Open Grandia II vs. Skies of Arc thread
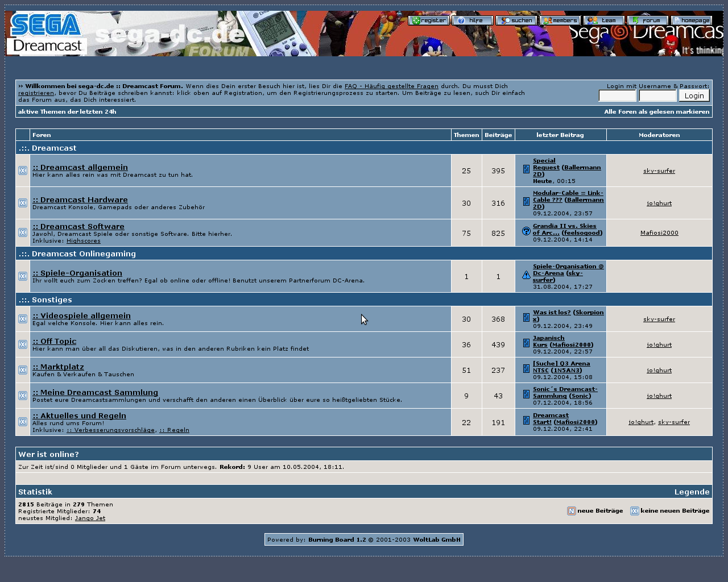 pyautogui.click(x=564, y=229)
